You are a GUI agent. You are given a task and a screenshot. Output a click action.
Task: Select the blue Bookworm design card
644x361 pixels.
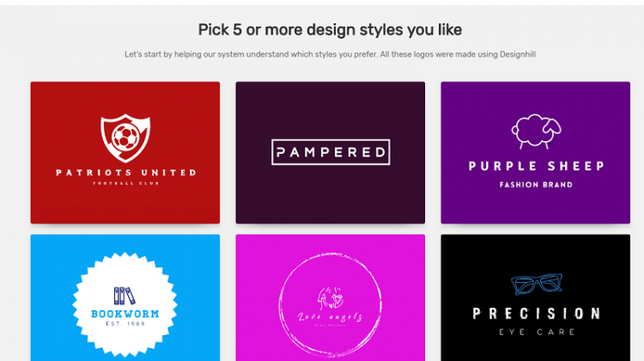[x=125, y=297]
